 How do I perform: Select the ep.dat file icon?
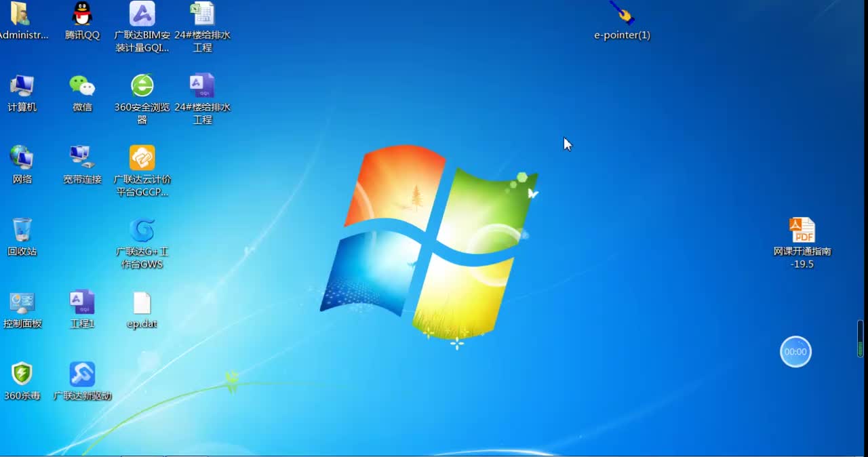coord(142,302)
